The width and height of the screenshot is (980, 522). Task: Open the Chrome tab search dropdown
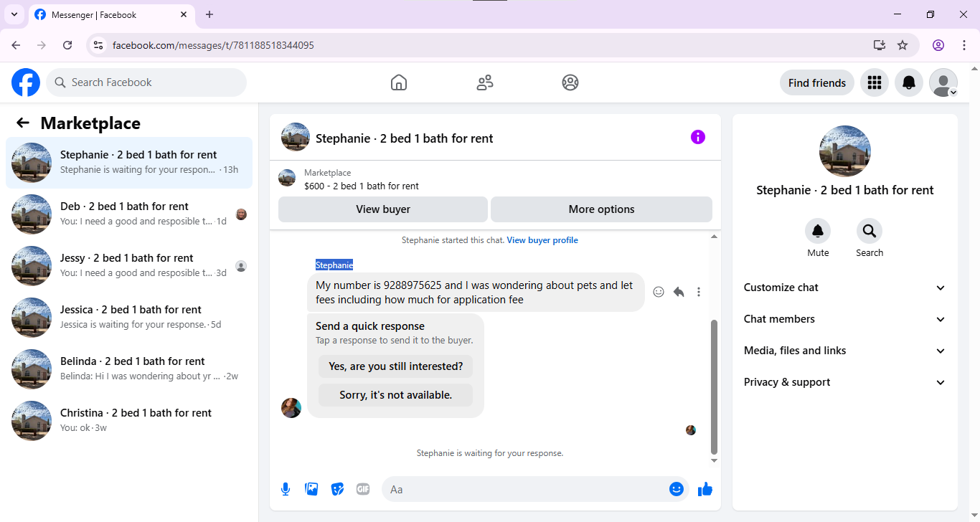click(x=14, y=14)
